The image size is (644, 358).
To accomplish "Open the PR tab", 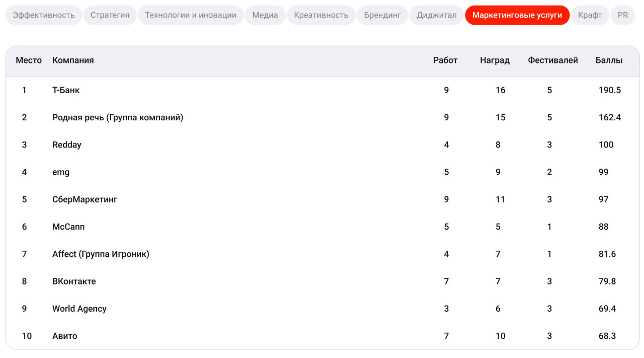I will (x=623, y=15).
